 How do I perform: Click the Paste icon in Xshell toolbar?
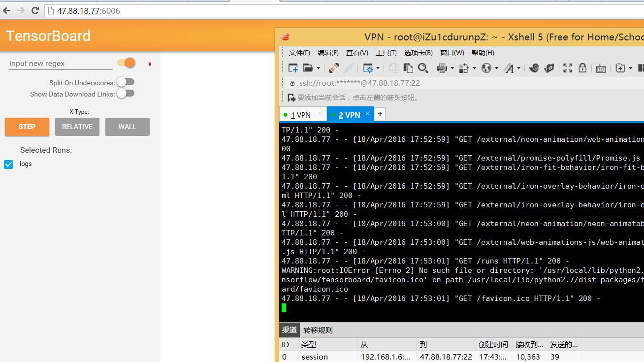point(408,68)
